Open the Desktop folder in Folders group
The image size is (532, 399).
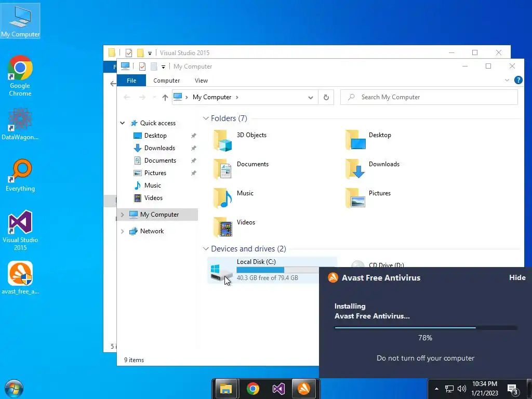[x=368, y=140]
